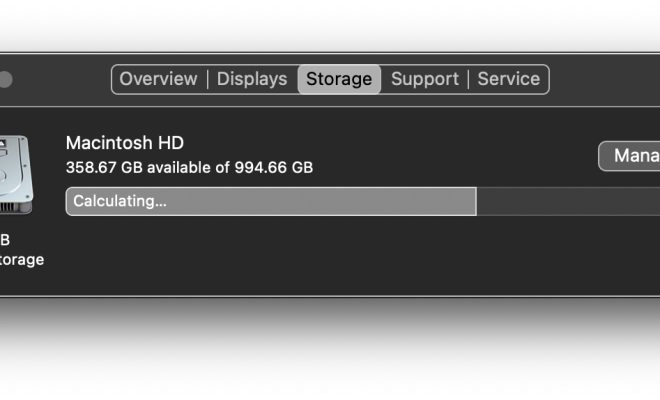This screenshot has height=400, width=660.
Task: Switch to the Overview tab
Action: click(x=158, y=79)
